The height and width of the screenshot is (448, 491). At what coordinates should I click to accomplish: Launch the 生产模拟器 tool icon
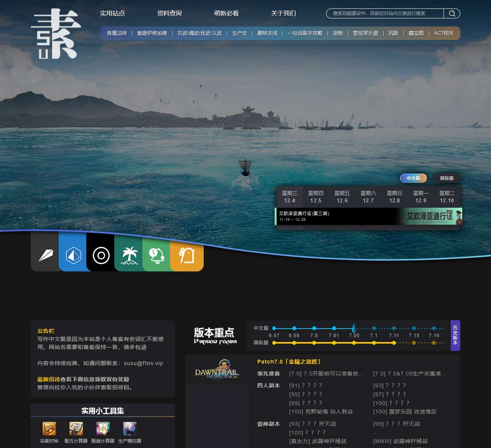point(130,428)
